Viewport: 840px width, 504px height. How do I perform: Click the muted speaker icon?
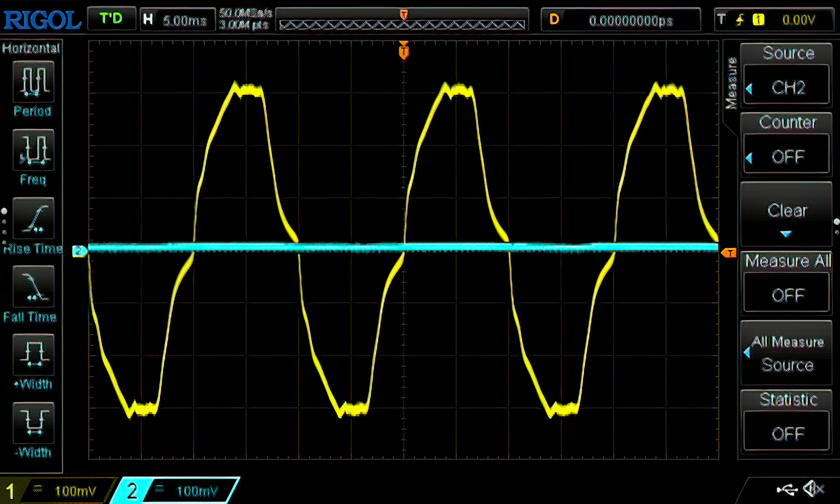pos(814,489)
